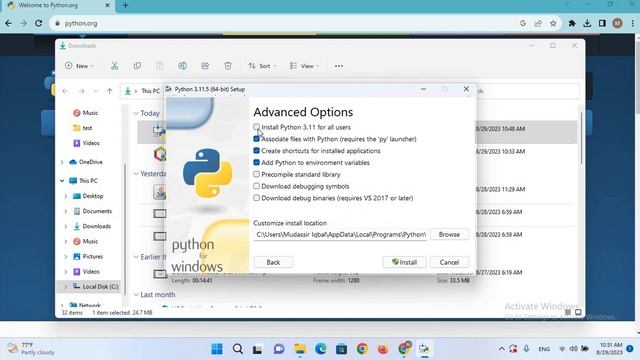Switch Explorer to details view icon
Viewport: 640px width, 360px height.
tap(568, 312)
